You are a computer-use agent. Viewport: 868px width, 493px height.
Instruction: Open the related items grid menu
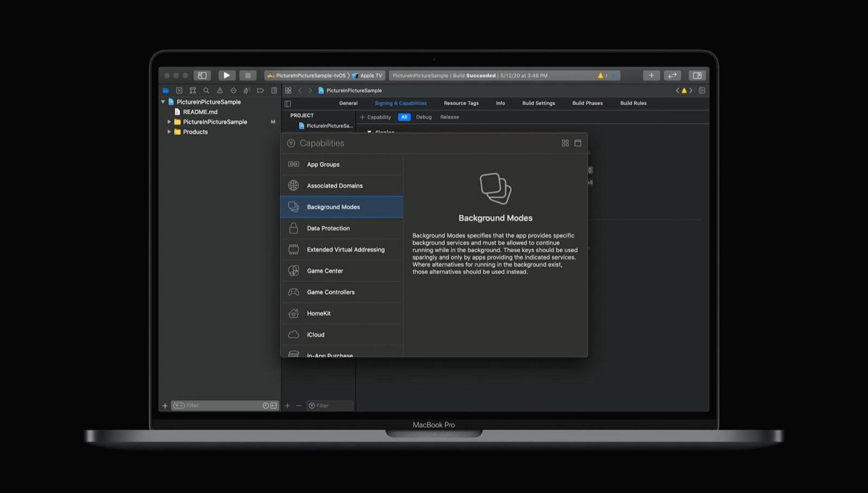click(x=288, y=91)
